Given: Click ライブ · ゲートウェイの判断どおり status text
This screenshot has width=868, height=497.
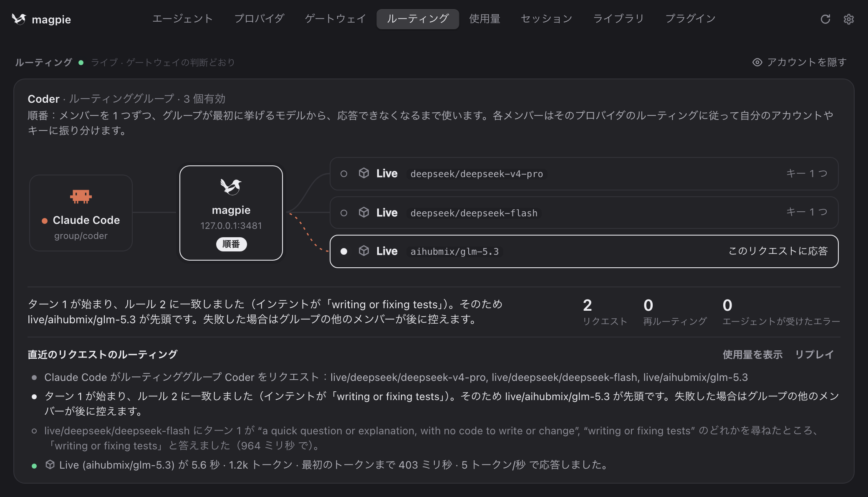Looking at the screenshot, I should [163, 63].
